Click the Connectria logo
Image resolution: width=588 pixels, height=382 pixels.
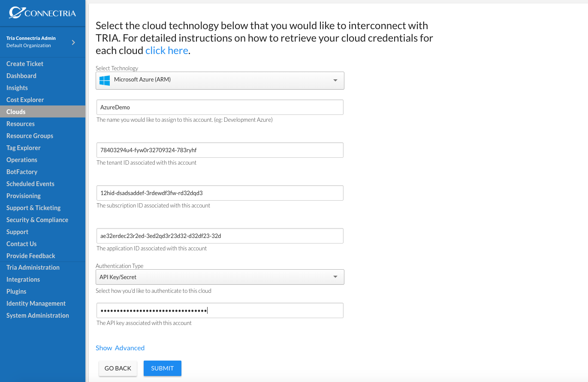(x=42, y=13)
